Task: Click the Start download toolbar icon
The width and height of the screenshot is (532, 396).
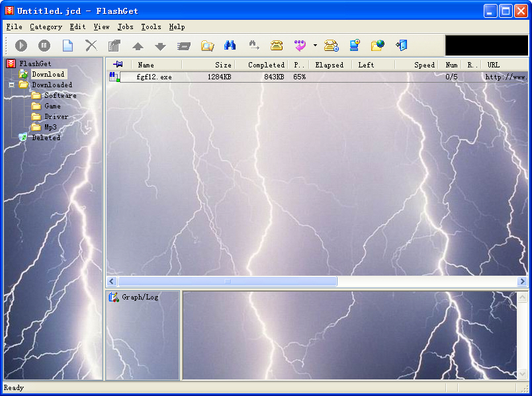Action: [21, 46]
